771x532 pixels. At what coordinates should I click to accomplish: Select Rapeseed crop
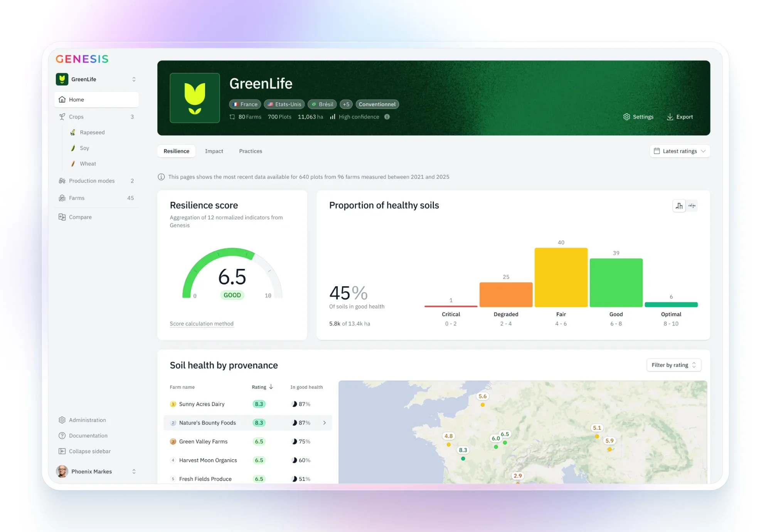click(x=92, y=133)
